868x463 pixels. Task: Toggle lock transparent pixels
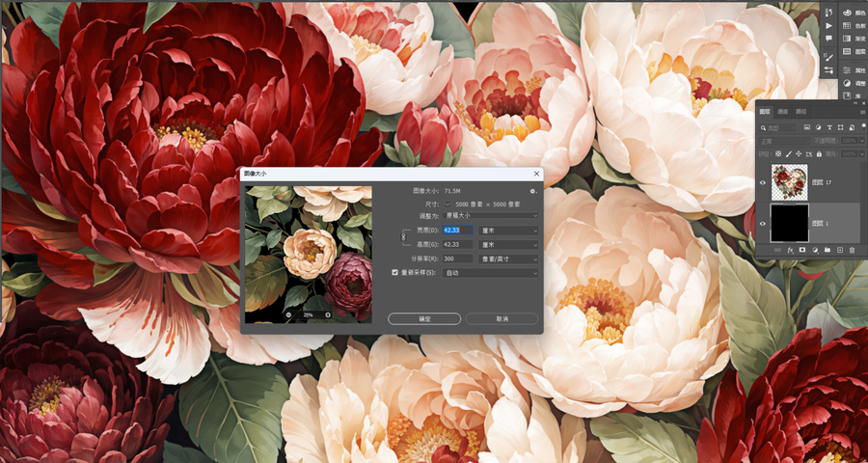(777, 154)
